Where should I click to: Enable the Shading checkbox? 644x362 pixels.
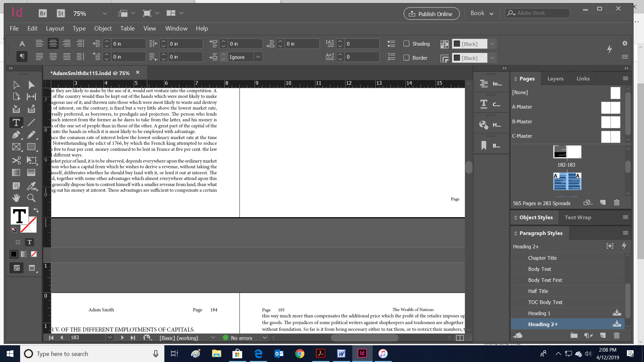(x=406, y=44)
